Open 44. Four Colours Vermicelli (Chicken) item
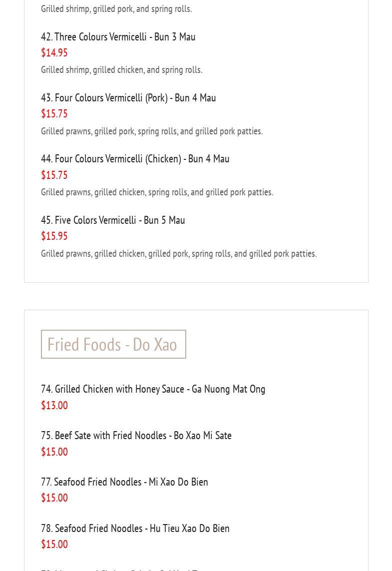 pos(135,158)
